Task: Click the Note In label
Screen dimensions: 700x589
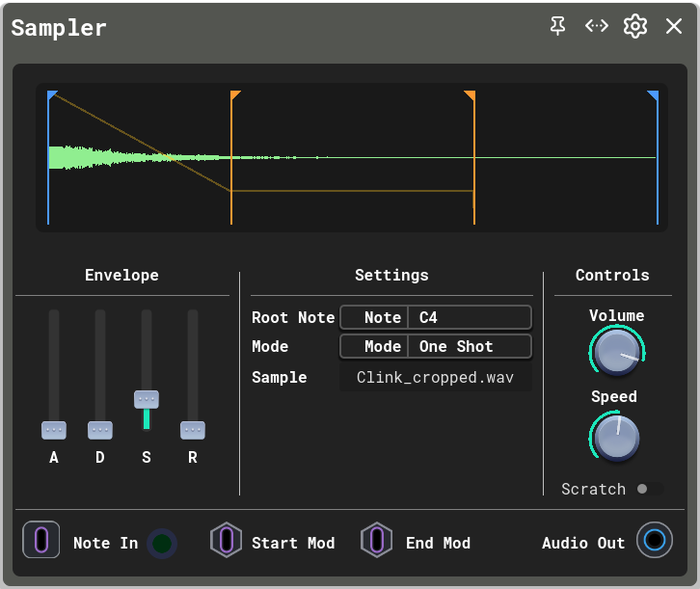Action: [106, 543]
